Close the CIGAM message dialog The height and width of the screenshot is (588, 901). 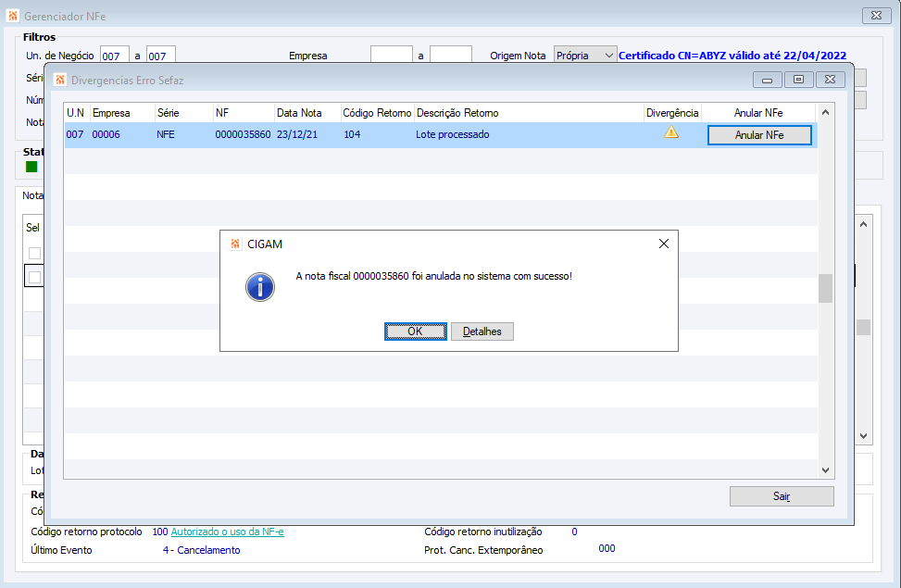[664, 244]
